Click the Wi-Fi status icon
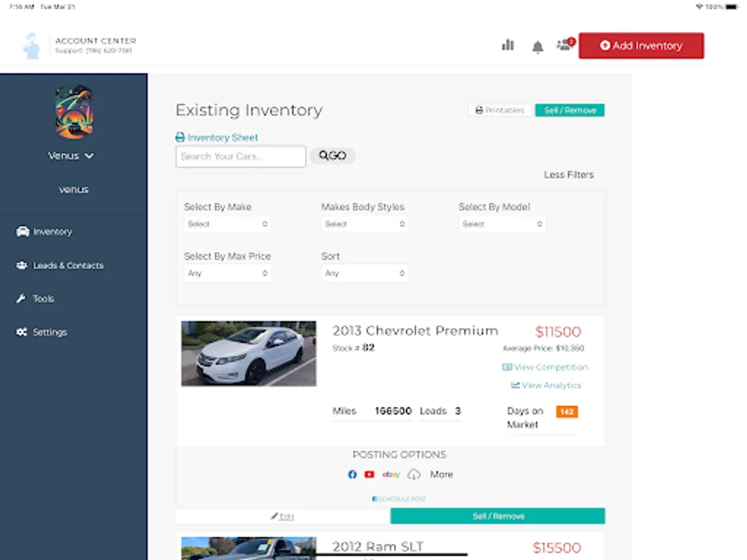This screenshot has height=560, width=747. [700, 6]
